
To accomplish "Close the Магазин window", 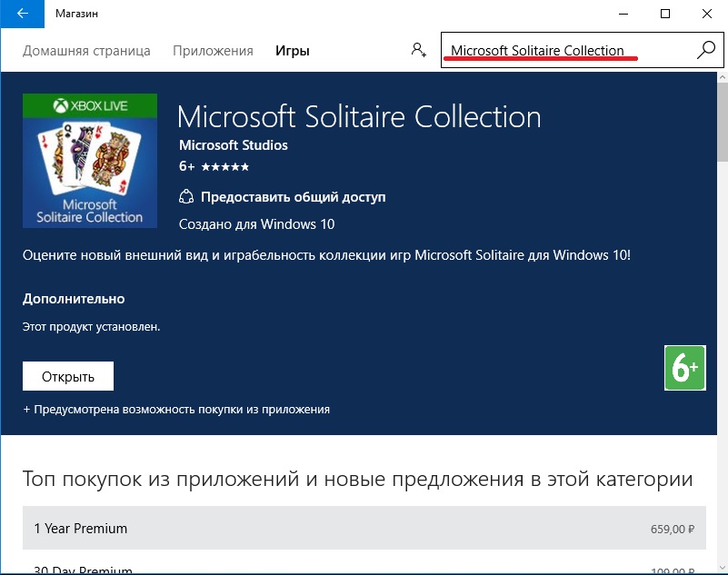I will point(706,14).
